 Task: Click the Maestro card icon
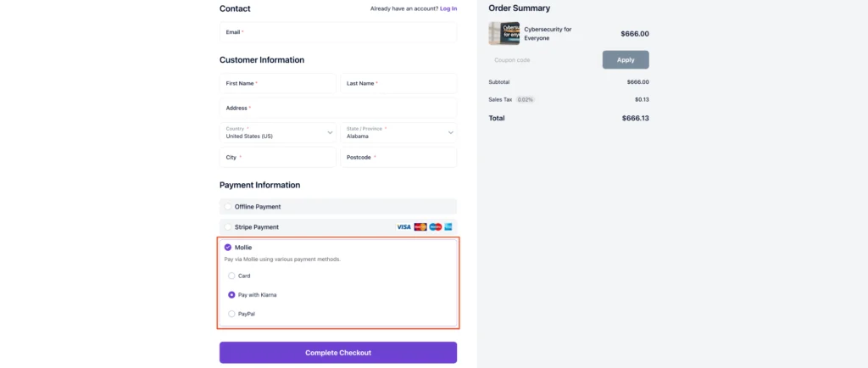(x=435, y=226)
